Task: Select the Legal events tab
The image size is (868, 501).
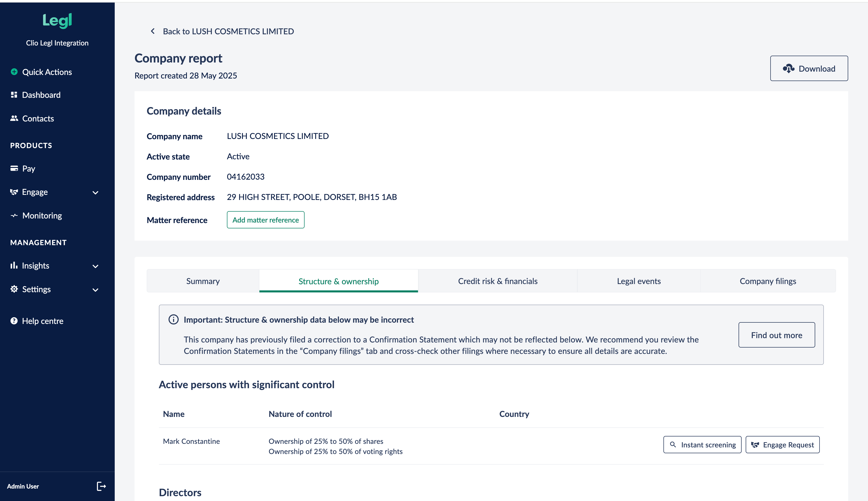Action: point(638,281)
